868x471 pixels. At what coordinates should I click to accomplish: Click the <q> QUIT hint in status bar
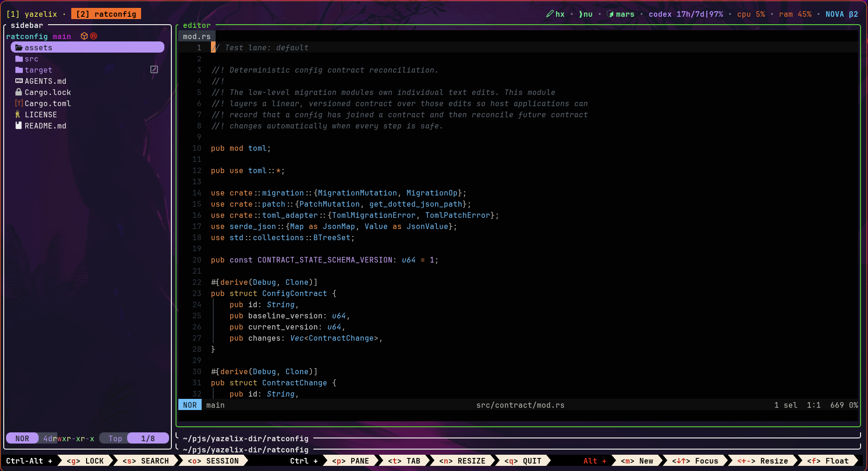(x=523, y=461)
